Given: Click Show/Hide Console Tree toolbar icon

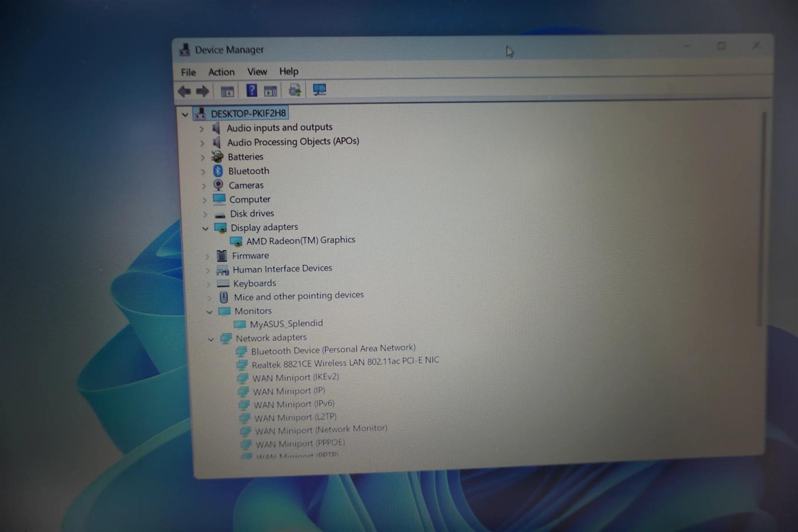Looking at the screenshot, I should click(x=227, y=91).
